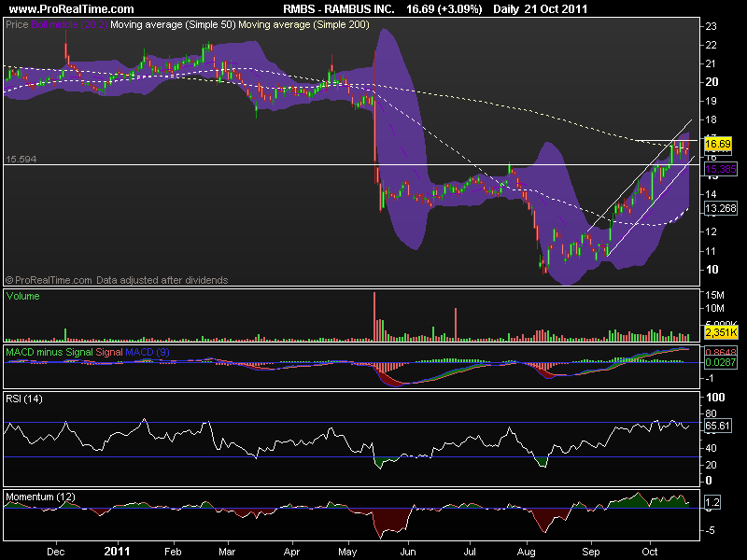Click the 13.268 moving average value tag

point(720,208)
